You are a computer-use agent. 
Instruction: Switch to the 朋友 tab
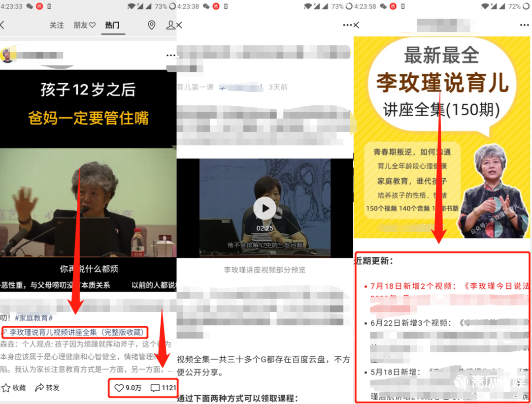pos(84,25)
